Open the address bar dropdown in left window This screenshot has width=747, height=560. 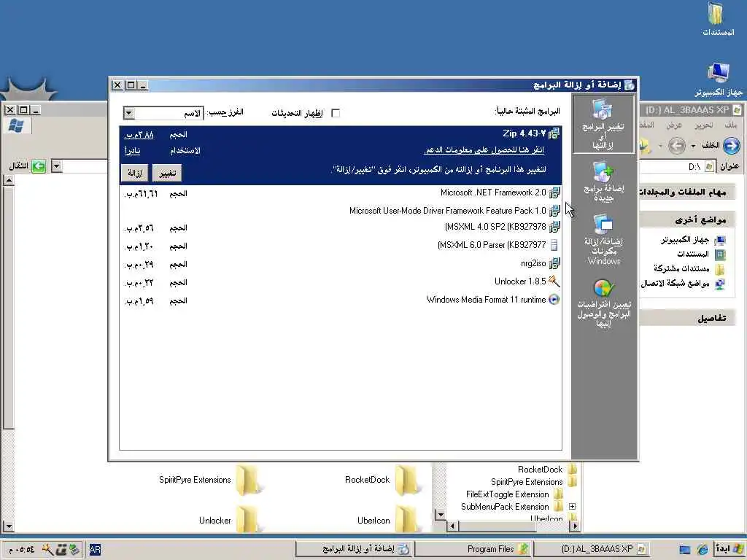(57, 166)
